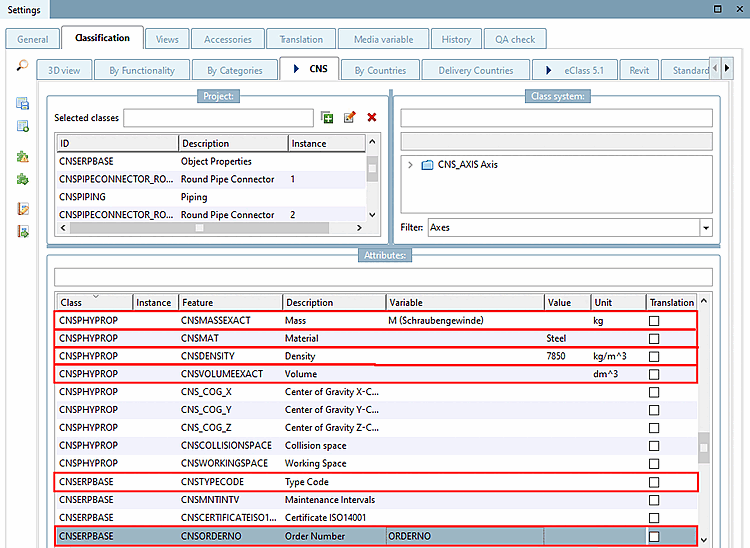The width and height of the screenshot is (750, 548).
Task: Click the CNS_AXIS Axis folder icon
Action: click(x=427, y=165)
